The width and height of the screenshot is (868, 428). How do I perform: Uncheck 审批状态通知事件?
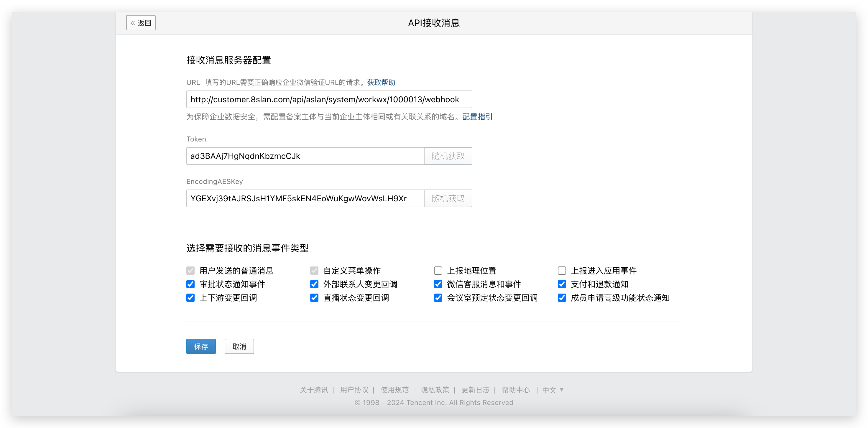190,284
